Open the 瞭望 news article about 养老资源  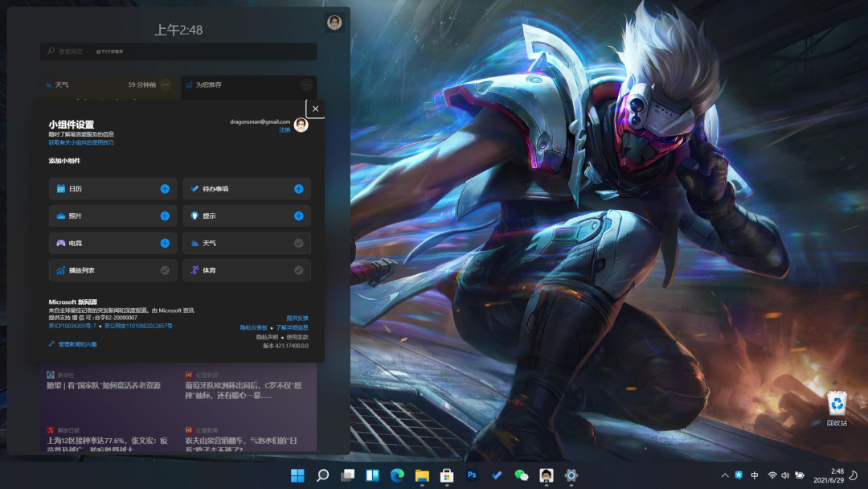[104, 385]
